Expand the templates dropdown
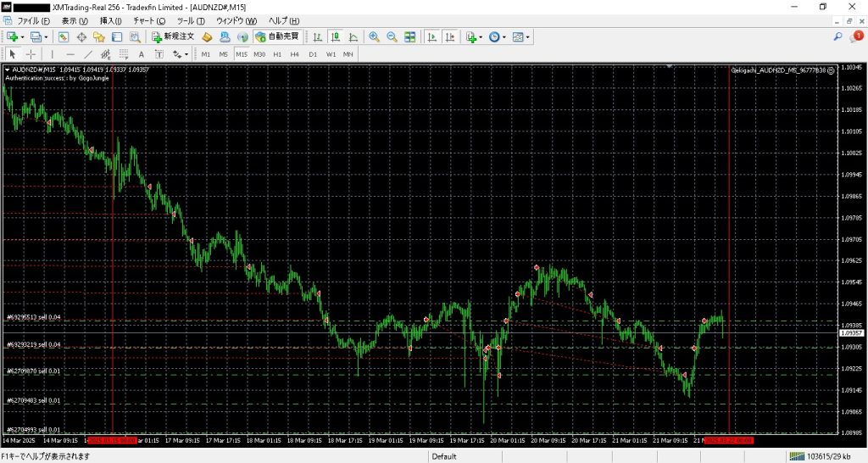The image size is (868, 463). [528, 37]
